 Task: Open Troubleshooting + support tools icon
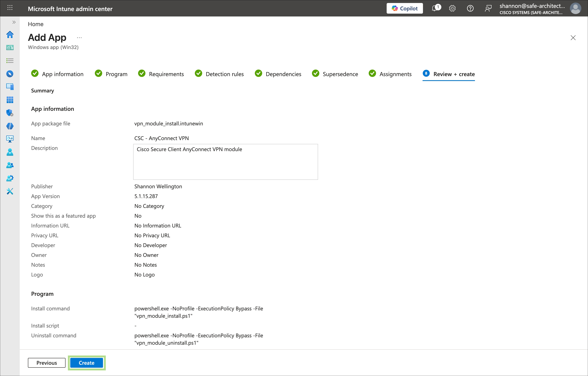click(10, 191)
